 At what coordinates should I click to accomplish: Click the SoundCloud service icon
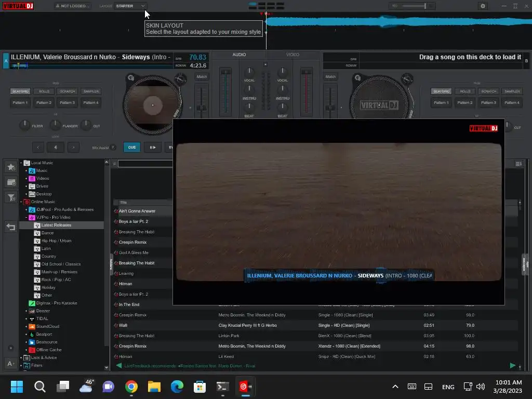(x=32, y=326)
